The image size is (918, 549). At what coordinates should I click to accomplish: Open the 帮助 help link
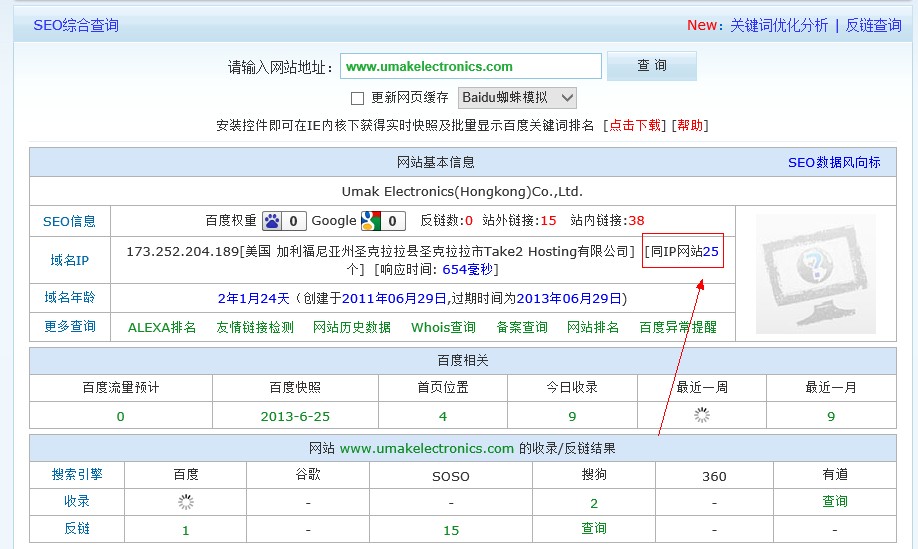point(689,125)
